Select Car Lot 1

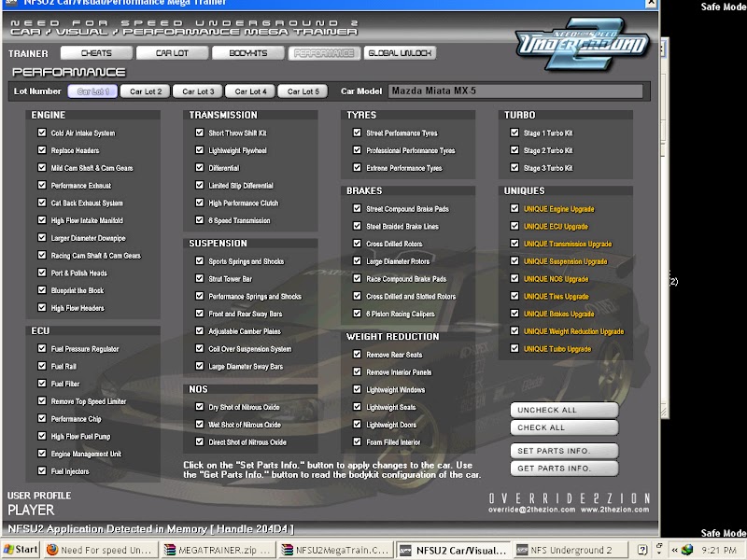click(92, 91)
